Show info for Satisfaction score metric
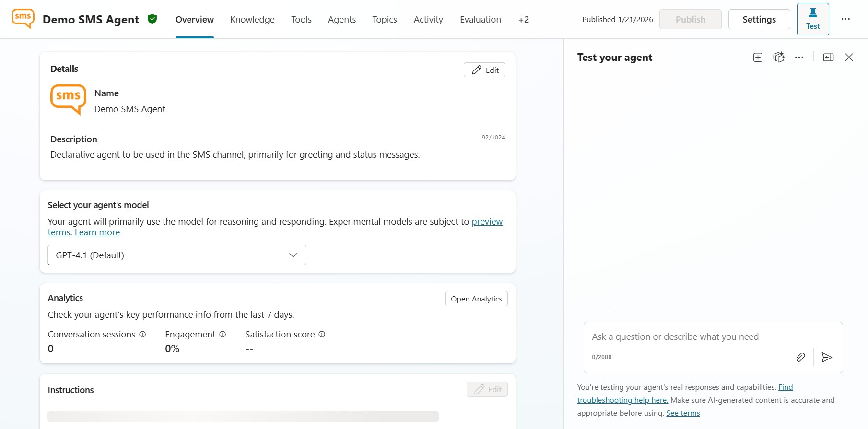The height and width of the screenshot is (429, 868). tap(322, 334)
